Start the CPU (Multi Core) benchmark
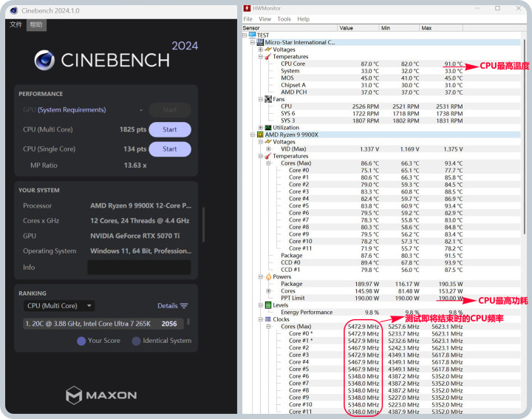The width and height of the screenshot is (532, 419). pos(169,129)
